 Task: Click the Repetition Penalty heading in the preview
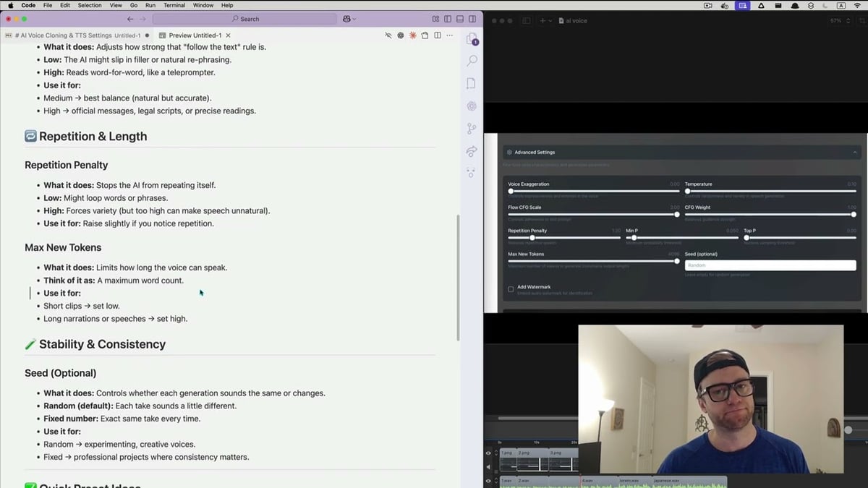67,165
